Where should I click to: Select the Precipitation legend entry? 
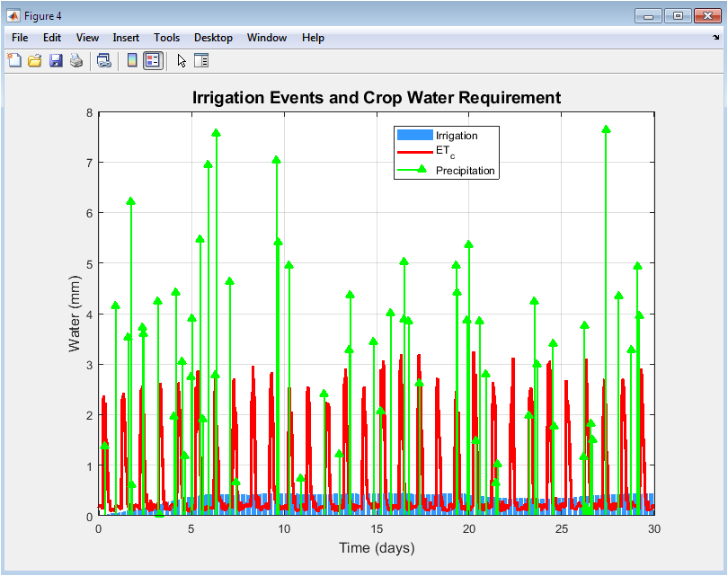pyautogui.click(x=465, y=171)
